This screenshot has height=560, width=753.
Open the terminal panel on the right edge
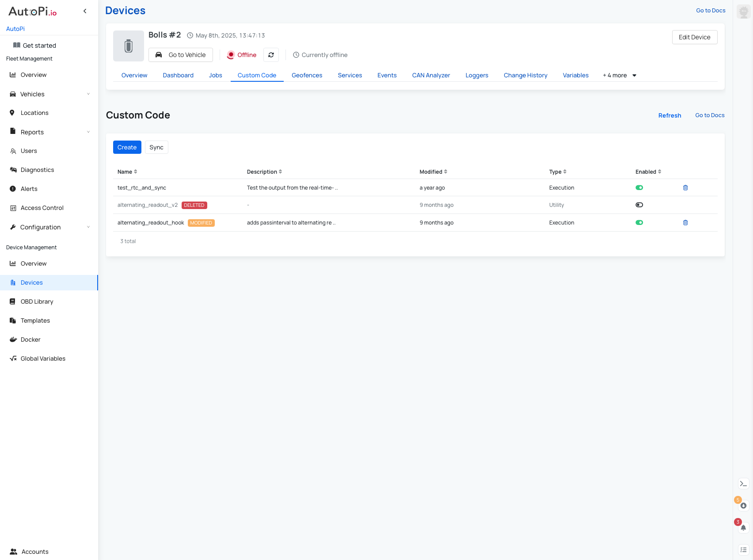[x=743, y=484]
